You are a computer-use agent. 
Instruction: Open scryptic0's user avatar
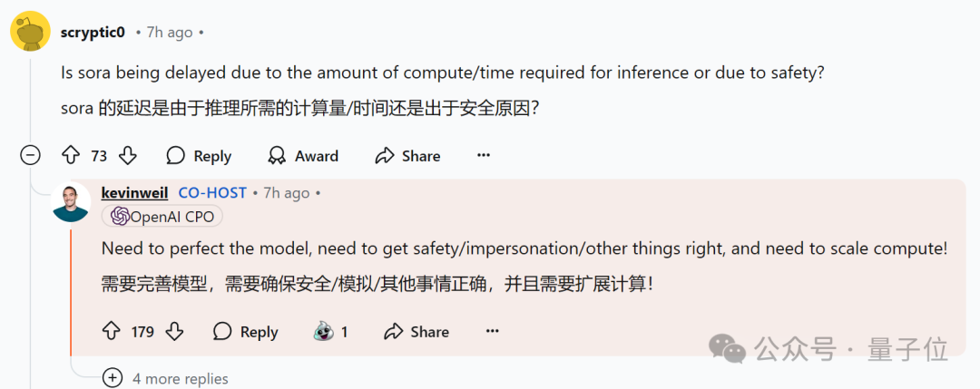[x=30, y=33]
